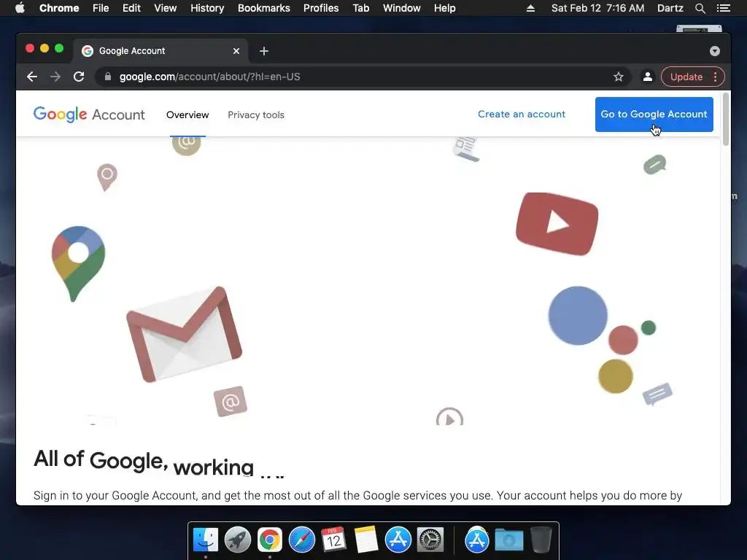Open the App Store icon left of System Preferences
Screen dimensions: 747x560
[x=398, y=540]
